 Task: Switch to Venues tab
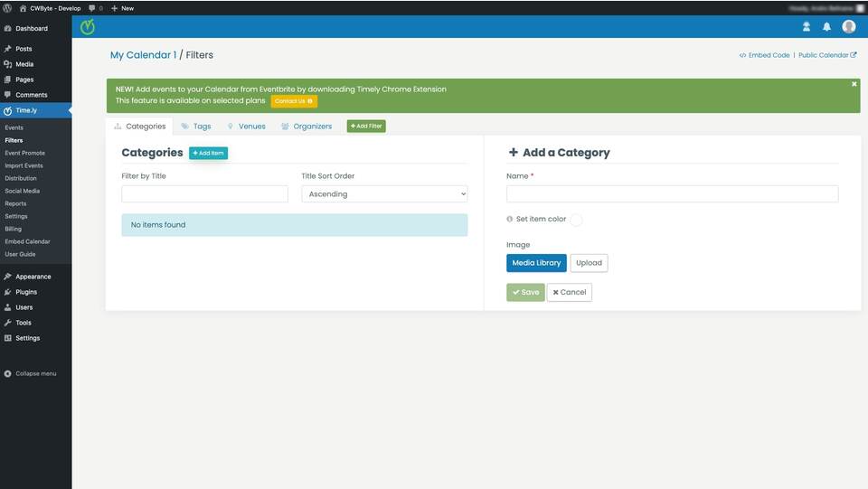pyautogui.click(x=246, y=127)
